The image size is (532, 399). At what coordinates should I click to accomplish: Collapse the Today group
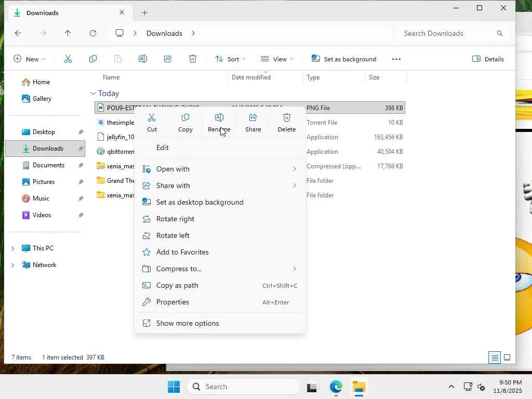tap(93, 94)
